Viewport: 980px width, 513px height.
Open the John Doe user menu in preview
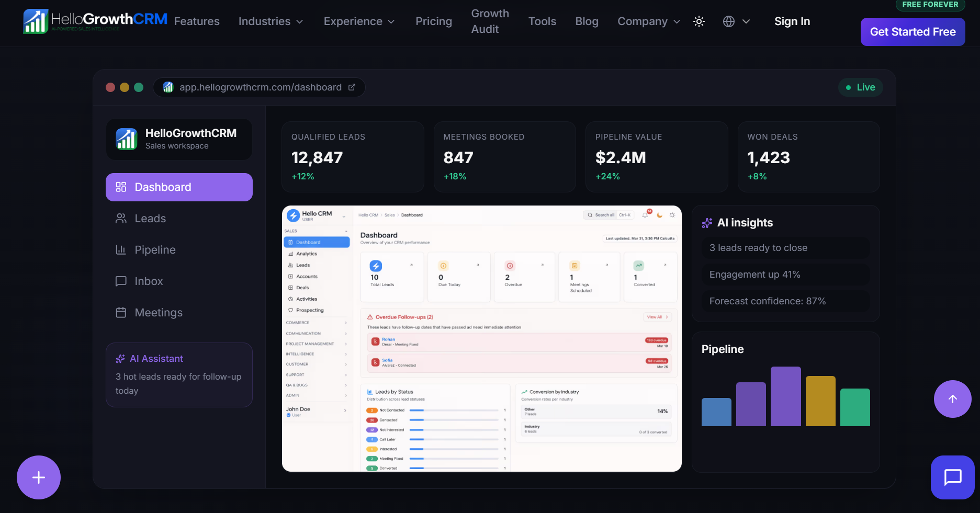317,412
